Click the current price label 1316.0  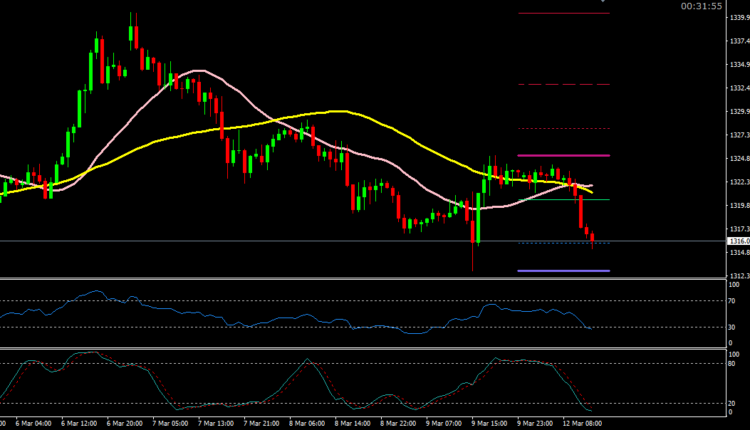[x=739, y=241]
